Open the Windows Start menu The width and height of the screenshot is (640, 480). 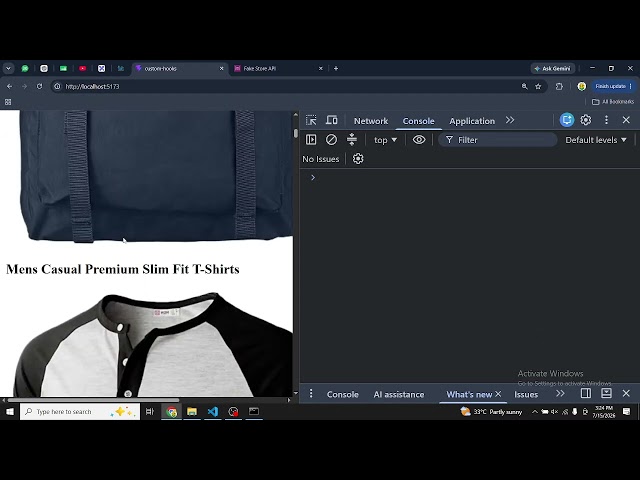(9, 412)
